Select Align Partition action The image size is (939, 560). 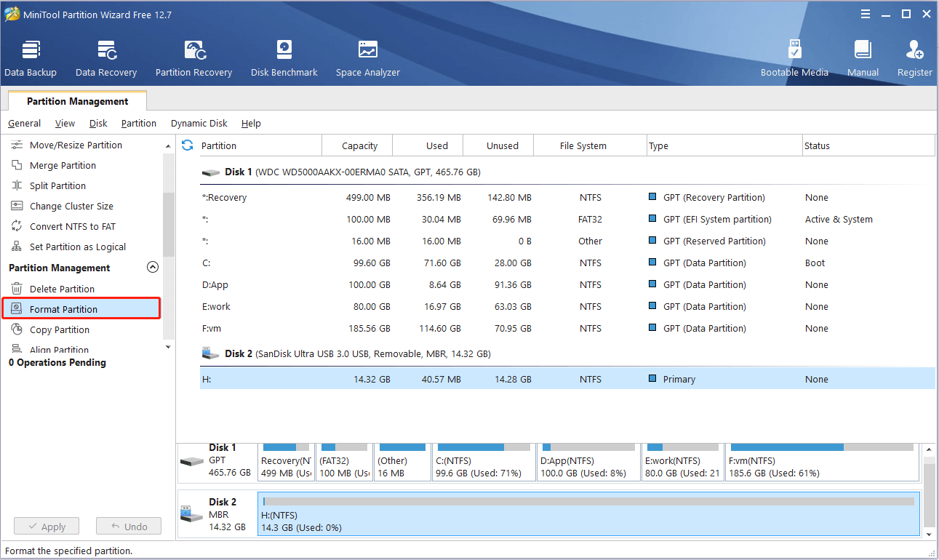click(60, 350)
